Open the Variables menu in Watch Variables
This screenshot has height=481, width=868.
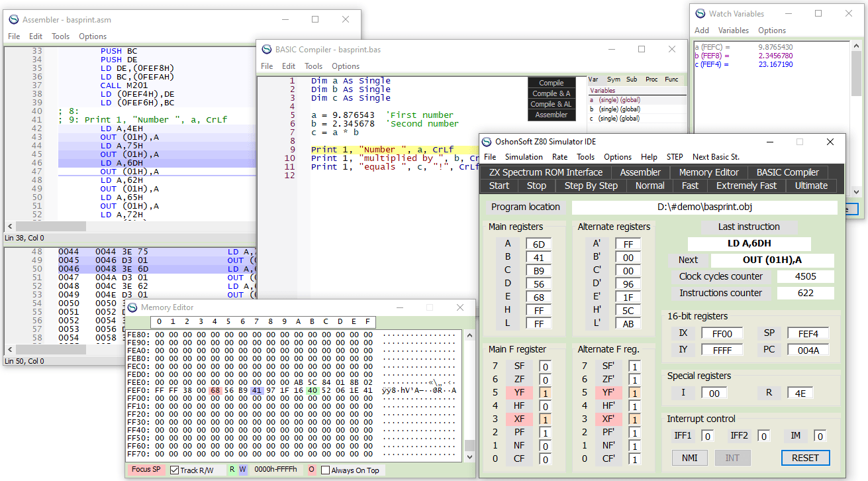click(734, 30)
